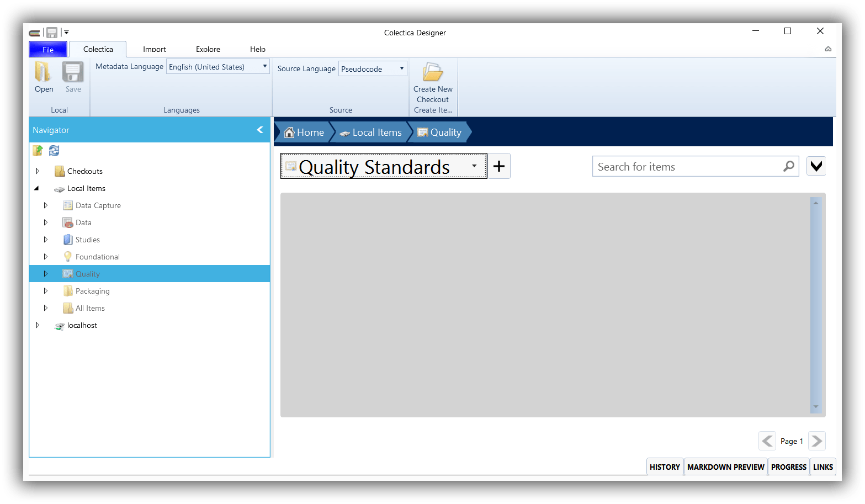The height and width of the screenshot is (504, 865).
Task: Collapse the Navigator panel with the chevron
Action: click(260, 130)
